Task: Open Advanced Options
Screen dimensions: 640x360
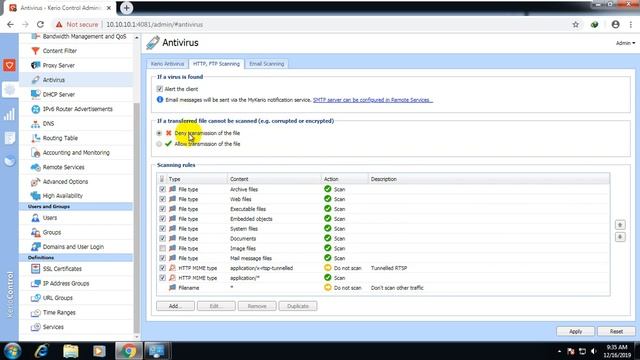Action: coord(65,182)
